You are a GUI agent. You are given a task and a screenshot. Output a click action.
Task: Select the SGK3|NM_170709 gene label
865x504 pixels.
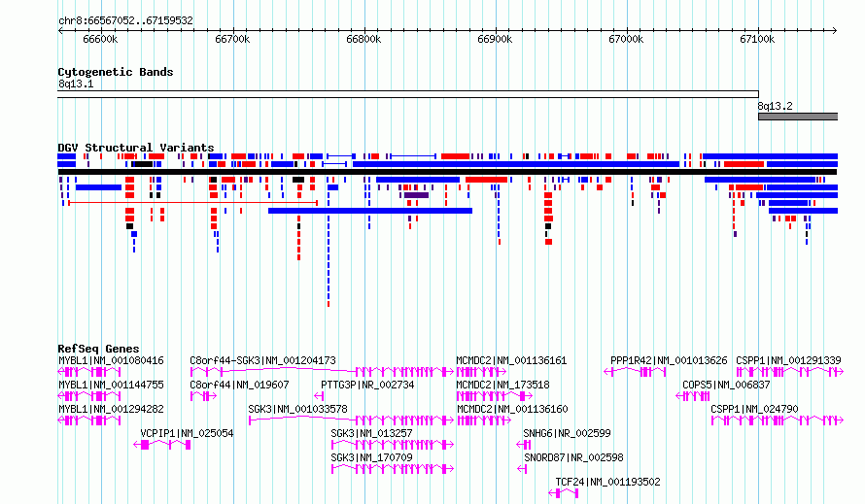pyautogui.click(x=371, y=457)
